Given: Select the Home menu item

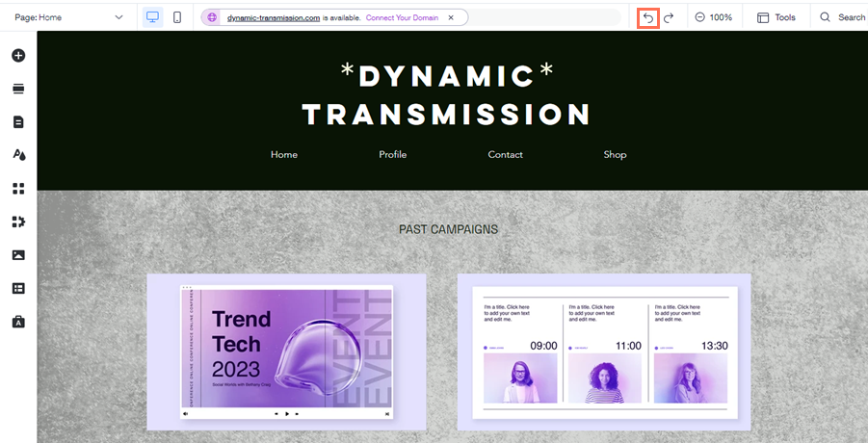Looking at the screenshot, I should click(284, 154).
